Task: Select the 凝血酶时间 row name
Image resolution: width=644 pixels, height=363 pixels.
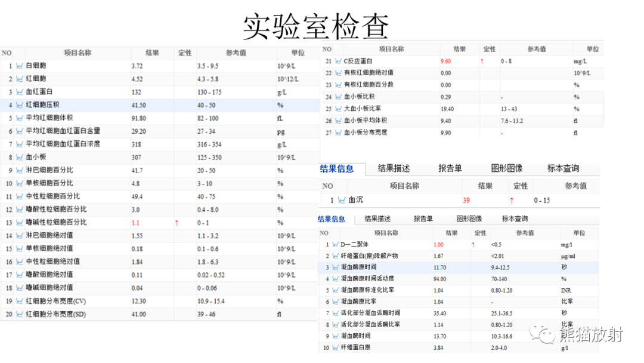Action: 355,336
